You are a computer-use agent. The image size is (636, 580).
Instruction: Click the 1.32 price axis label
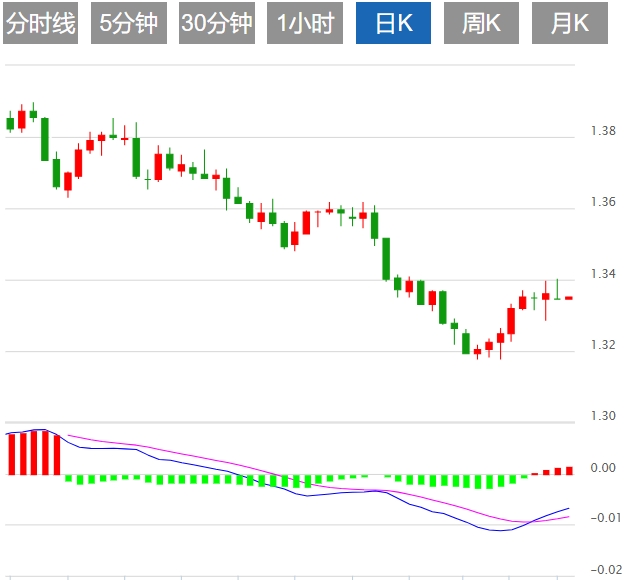coord(603,346)
